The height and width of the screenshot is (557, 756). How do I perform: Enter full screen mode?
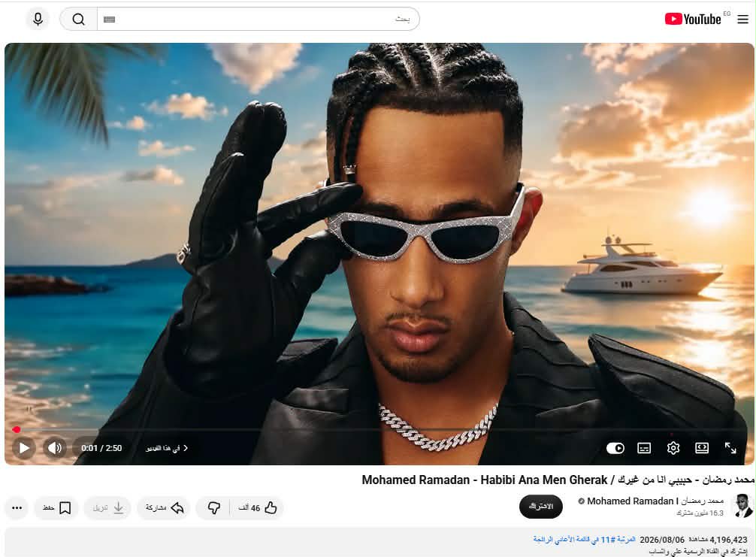[730, 448]
